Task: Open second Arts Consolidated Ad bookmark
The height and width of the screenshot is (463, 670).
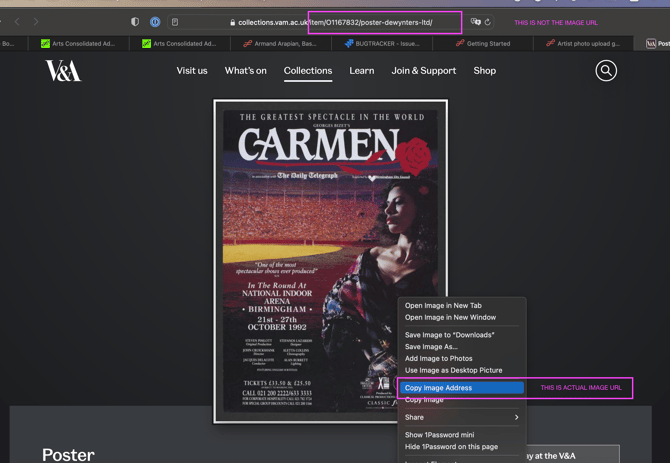Action: pyautogui.click(x=179, y=44)
